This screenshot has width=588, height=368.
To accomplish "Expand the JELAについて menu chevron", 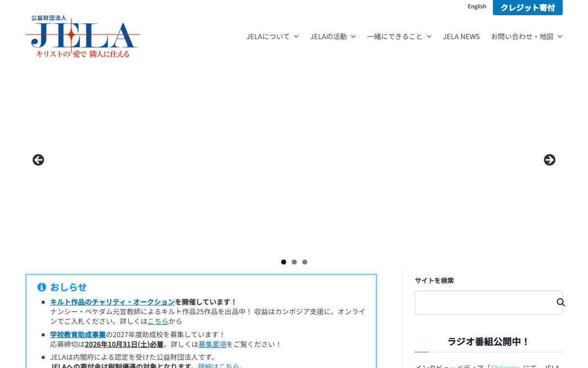I will [x=296, y=36].
